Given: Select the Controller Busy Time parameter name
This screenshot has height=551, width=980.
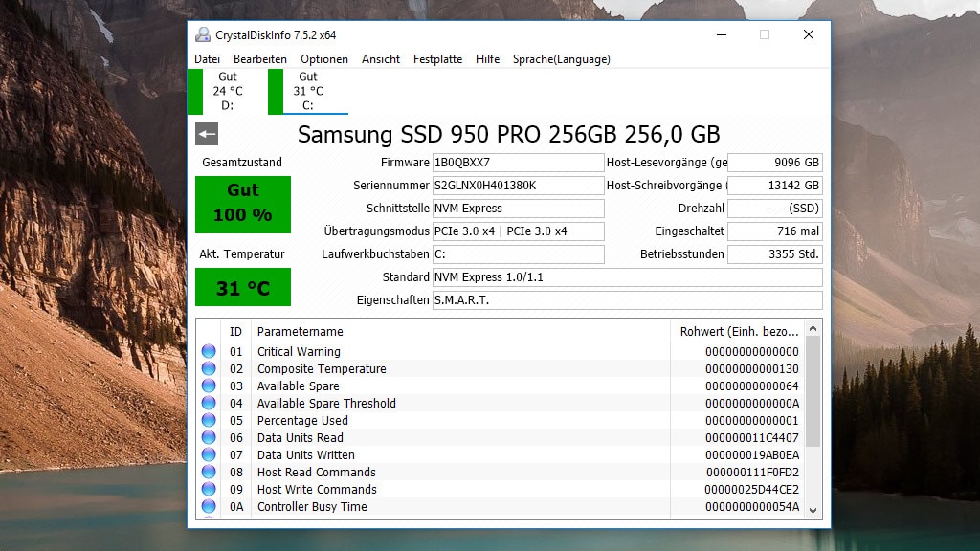Looking at the screenshot, I should tap(312, 506).
